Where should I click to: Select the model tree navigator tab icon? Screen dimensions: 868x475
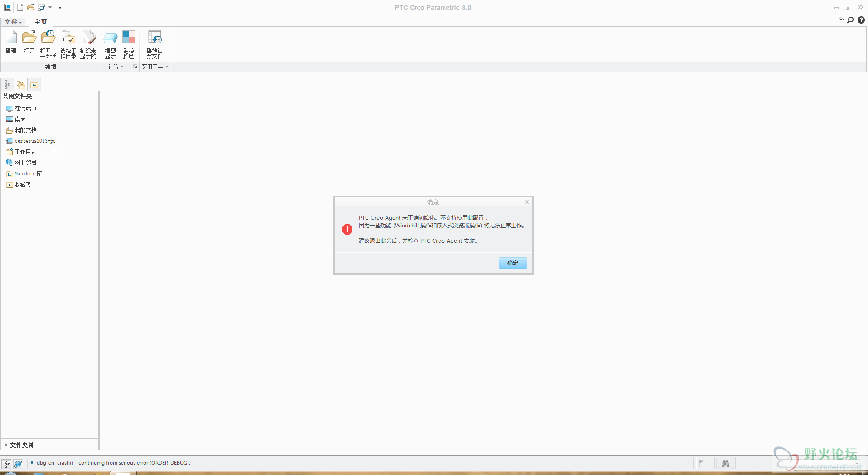[7, 85]
